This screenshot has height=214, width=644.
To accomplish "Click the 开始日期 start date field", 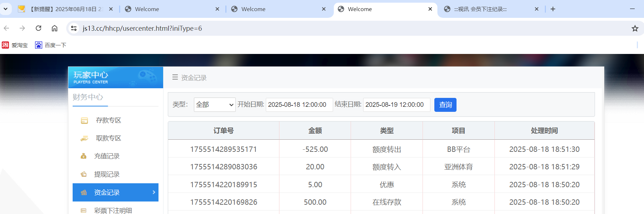I will click(299, 105).
